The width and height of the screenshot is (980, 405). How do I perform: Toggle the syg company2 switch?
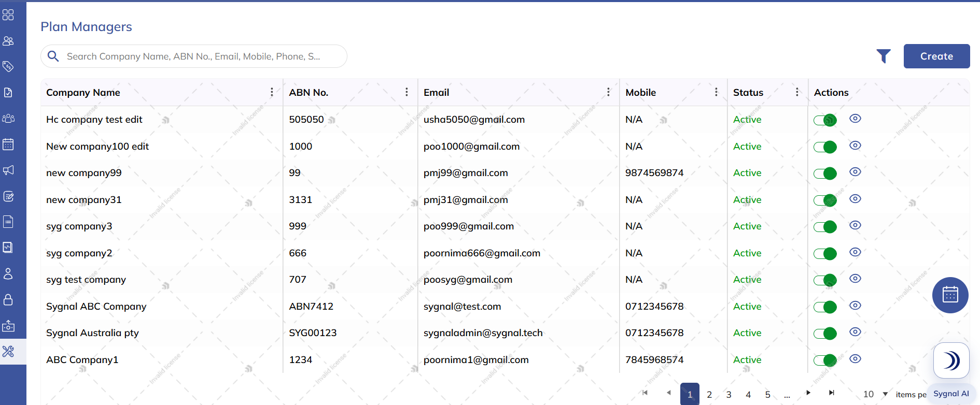[825, 254]
